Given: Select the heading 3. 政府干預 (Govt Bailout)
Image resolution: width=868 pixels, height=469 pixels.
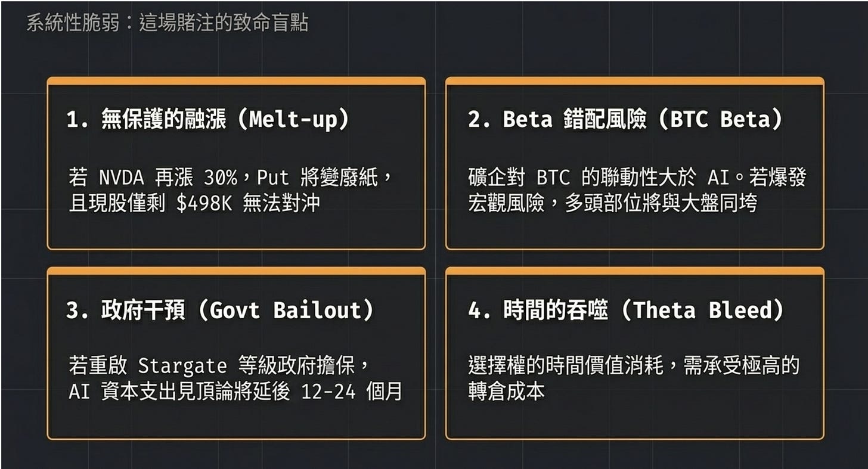Looking at the screenshot, I should click(220, 311).
